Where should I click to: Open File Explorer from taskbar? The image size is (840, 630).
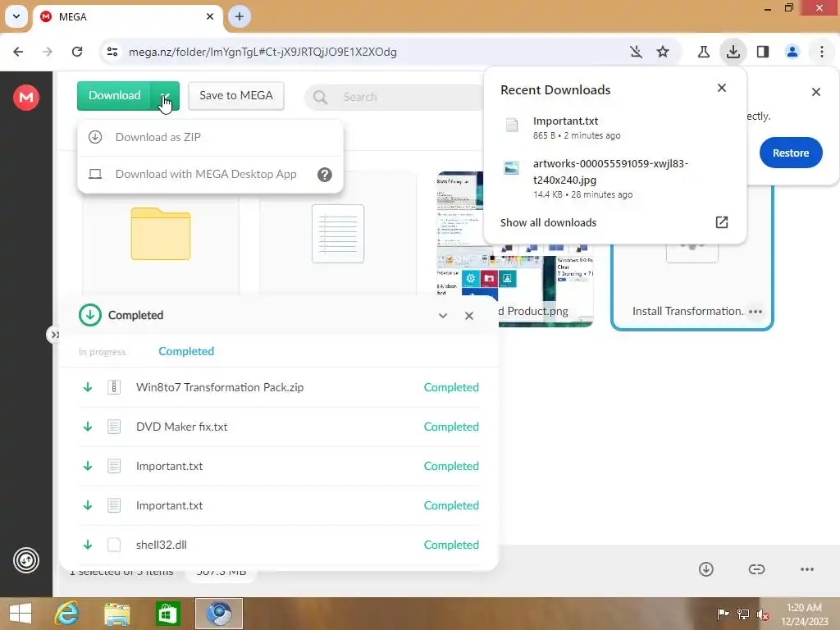tap(116, 614)
